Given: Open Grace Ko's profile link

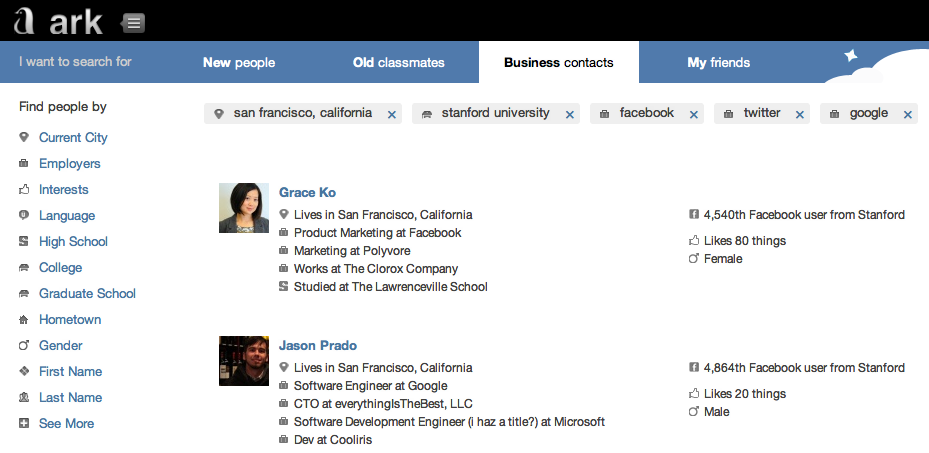Looking at the screenshot, I should point(307,192).
